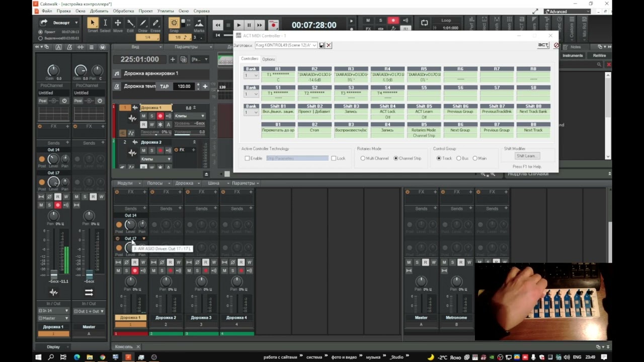Click the TAP tempo button
Screen dimensions: 644x362
point(165,86)
